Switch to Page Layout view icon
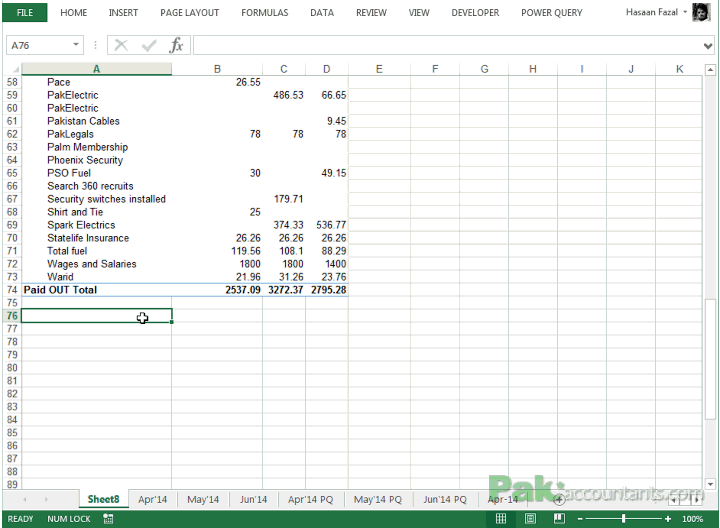 530,519
